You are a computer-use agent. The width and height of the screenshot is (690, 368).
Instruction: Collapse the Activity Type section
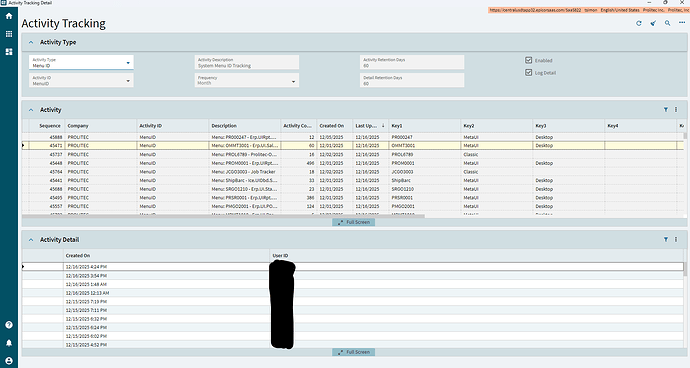click(x=31, y=42)
